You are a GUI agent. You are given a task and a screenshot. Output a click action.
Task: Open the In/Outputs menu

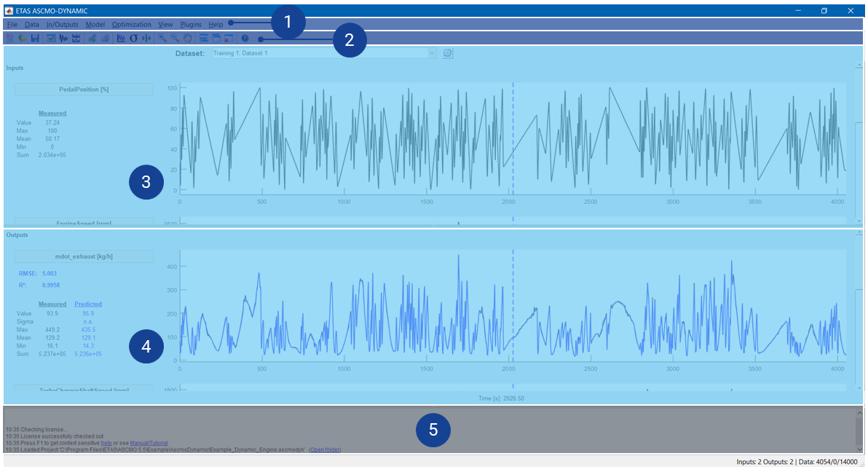click(x=62, y=24)
